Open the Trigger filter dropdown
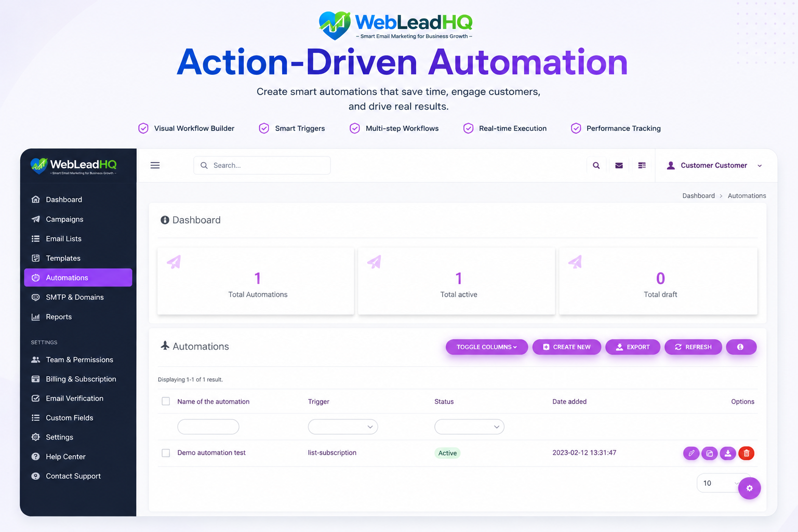 (343, 427)
